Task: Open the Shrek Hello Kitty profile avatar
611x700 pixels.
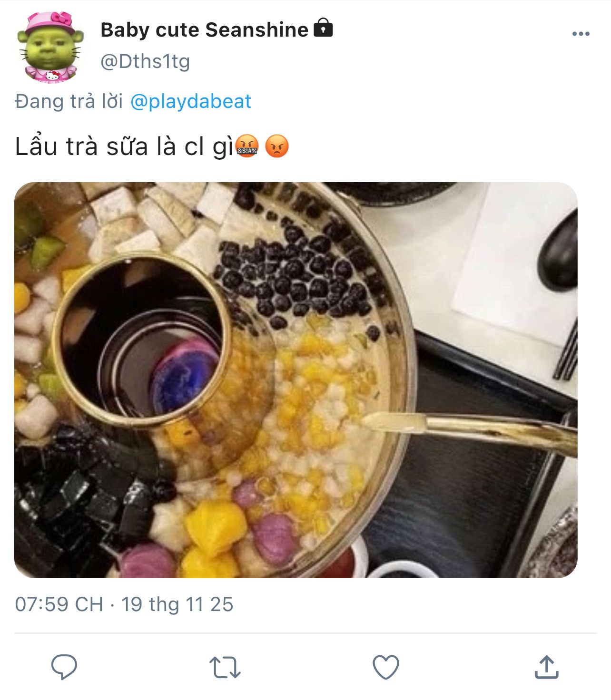Action: click(x=50, y=47)
